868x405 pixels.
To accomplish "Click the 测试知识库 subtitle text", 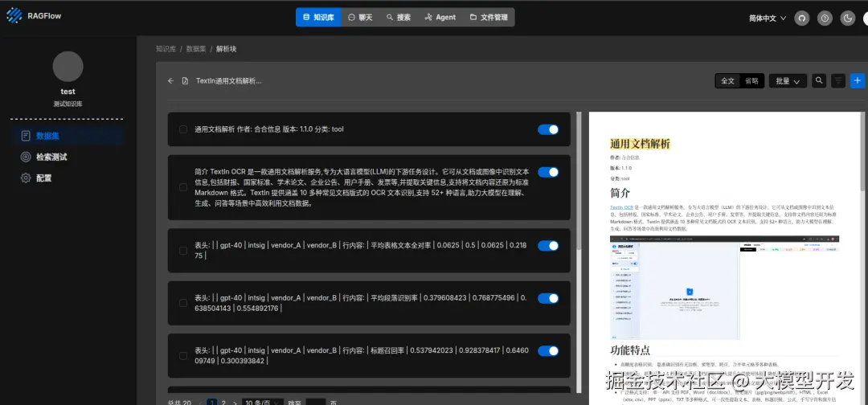I will tap(68, 104).
